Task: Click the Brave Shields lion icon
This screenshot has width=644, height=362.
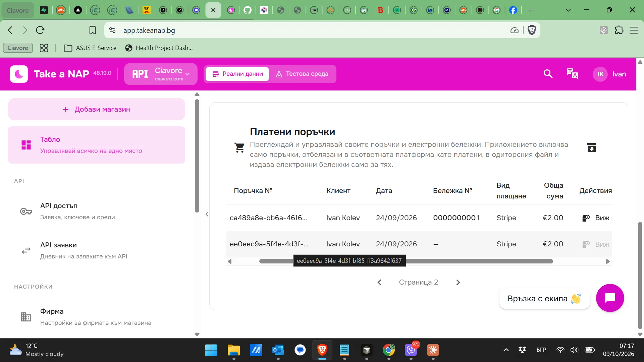Action: (x=532, y=30)
